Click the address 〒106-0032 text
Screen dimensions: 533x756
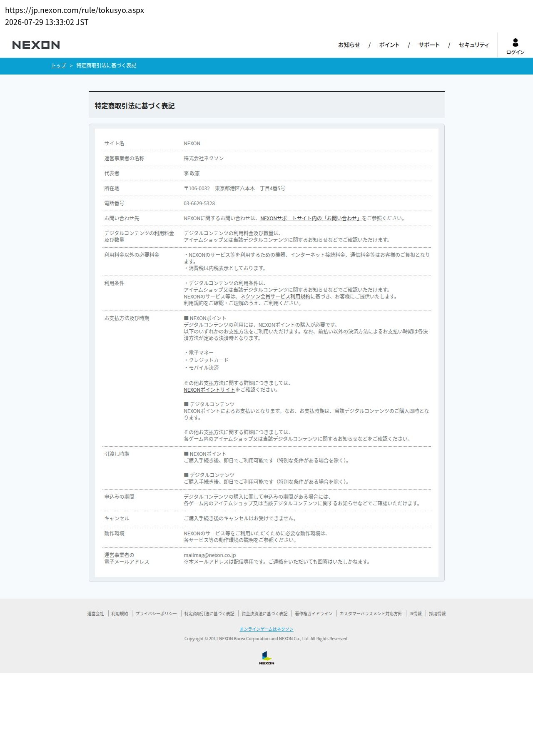(x=234, y=189)
